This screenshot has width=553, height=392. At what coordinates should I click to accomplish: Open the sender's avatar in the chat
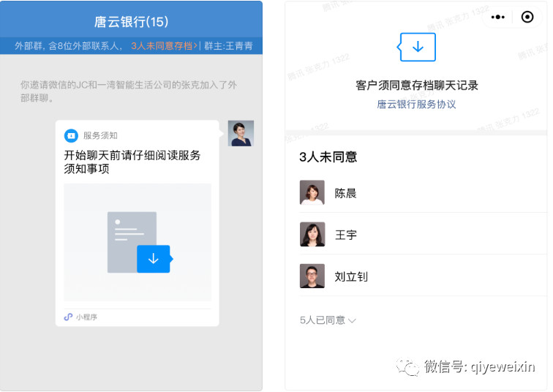241,133
